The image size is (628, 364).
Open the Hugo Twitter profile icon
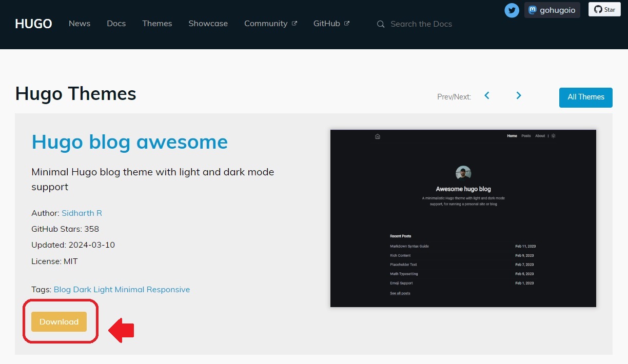click(512, 10)
